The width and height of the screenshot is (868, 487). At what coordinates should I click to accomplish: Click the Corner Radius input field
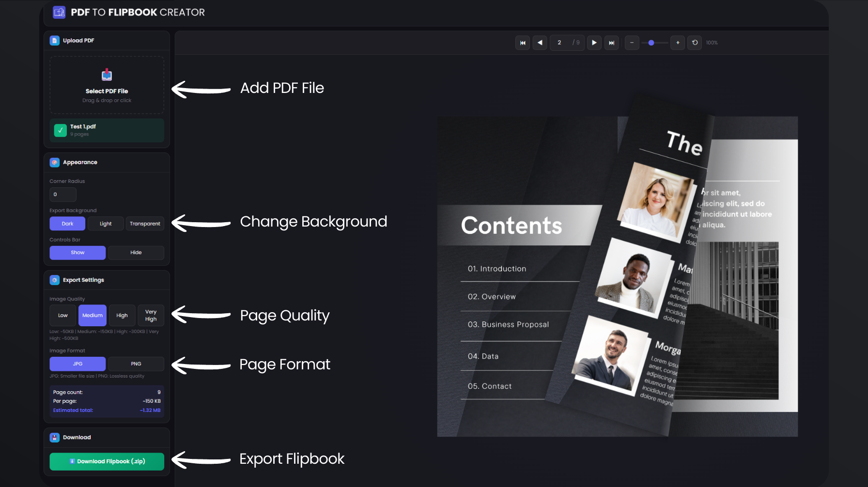(63, 195)
